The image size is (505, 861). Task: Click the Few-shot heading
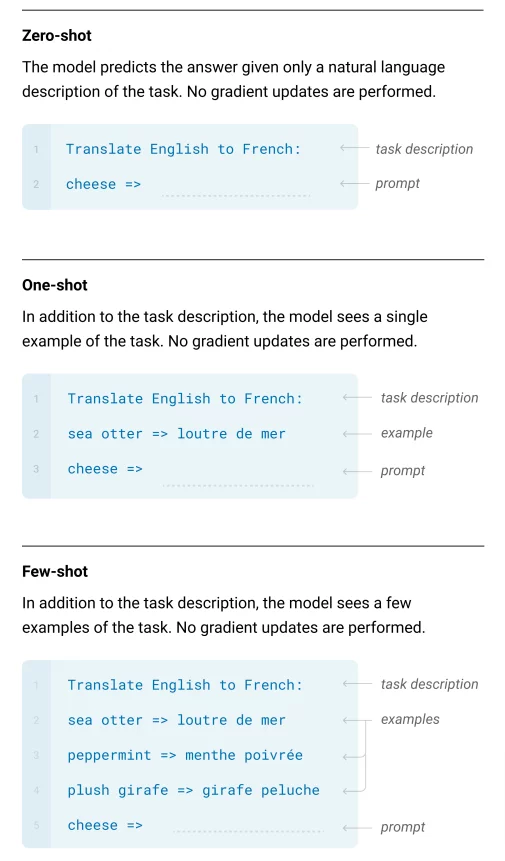[55, 572]
